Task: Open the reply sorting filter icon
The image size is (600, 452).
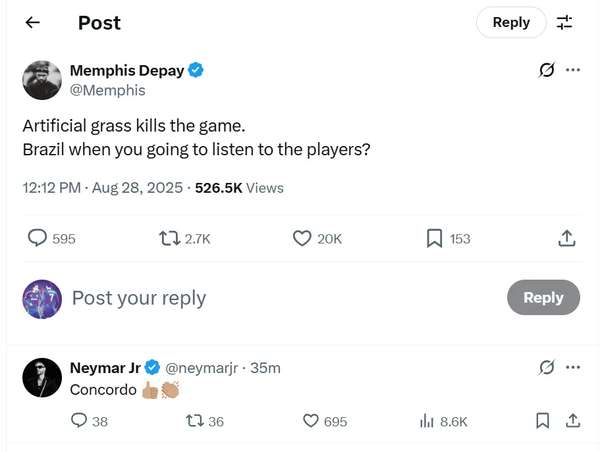Action: pos(565,22)
